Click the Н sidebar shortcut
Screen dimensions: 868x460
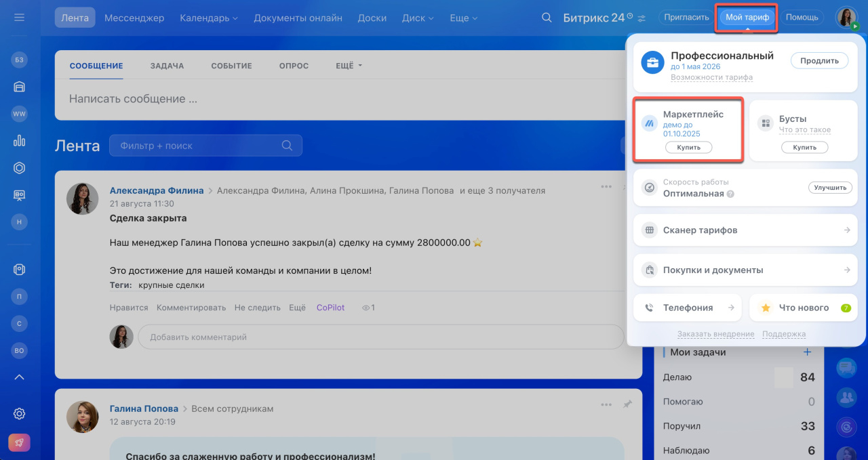19,222
